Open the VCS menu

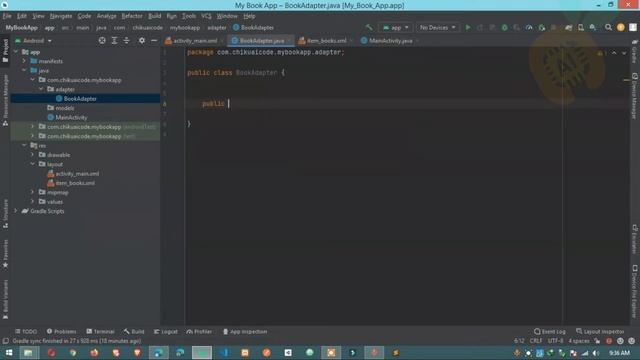[x=206, y=16]
